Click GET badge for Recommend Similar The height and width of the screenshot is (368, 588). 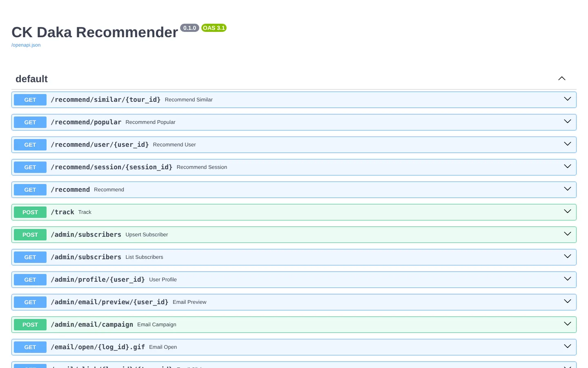30,100
